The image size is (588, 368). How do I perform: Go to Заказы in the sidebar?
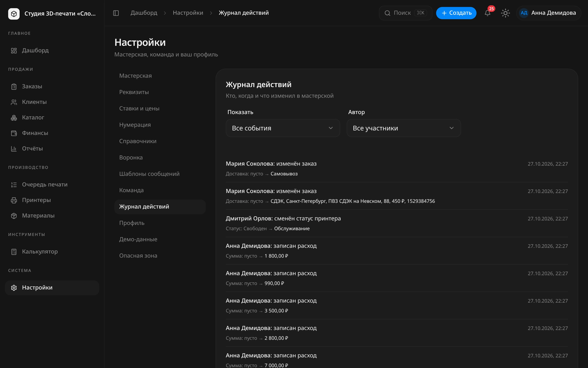click(52, 86)
